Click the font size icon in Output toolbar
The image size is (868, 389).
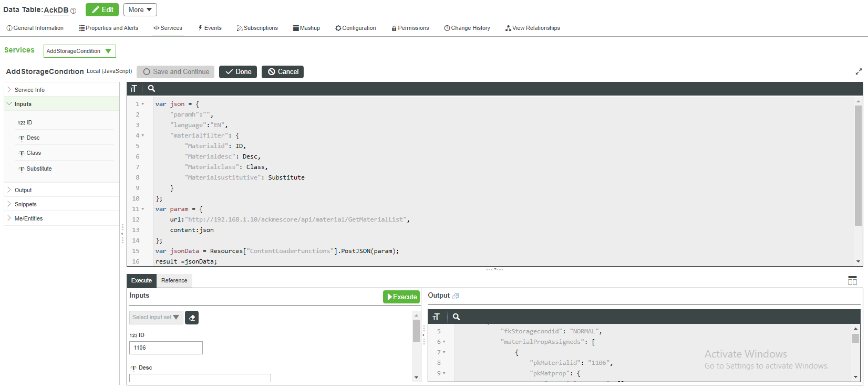[436, 317]
